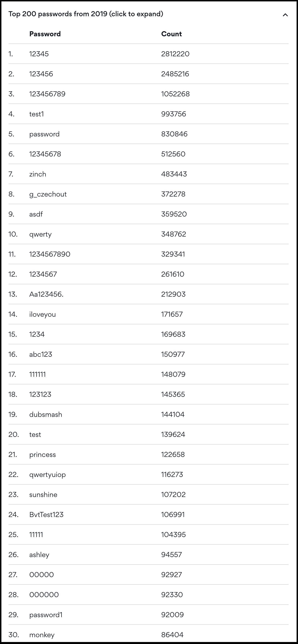Select the 'princess' password text
Image resolution: width=298 pixels, height=644 pixels.
tap(42, 455)
